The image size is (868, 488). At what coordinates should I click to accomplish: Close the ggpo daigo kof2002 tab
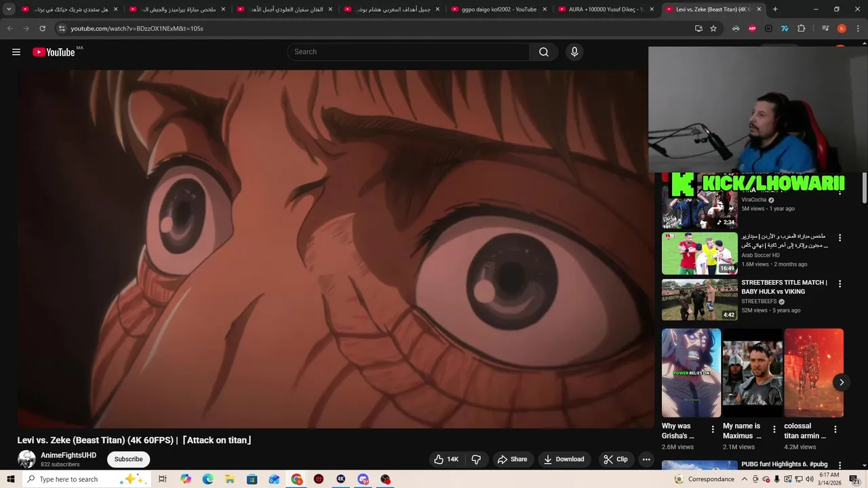point(545,9)
